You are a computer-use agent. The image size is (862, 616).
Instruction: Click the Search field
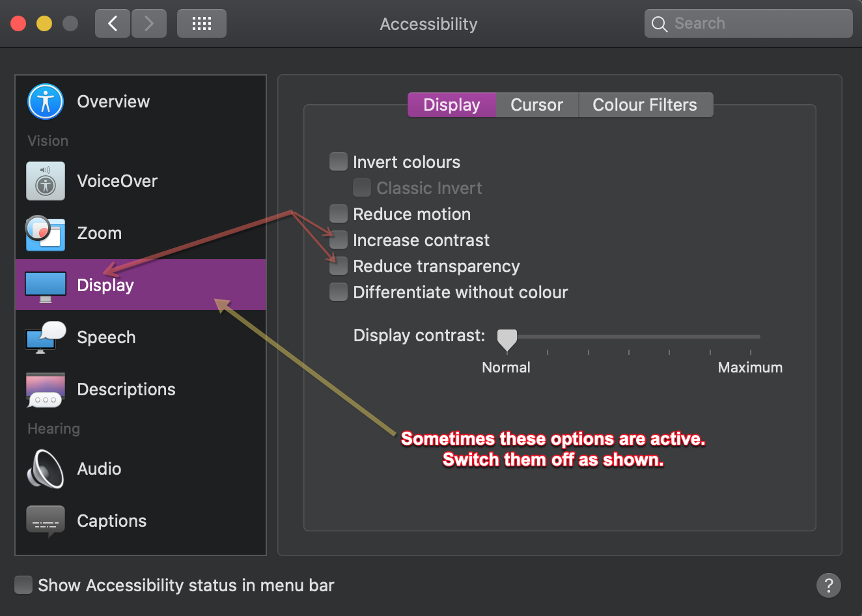749,24
